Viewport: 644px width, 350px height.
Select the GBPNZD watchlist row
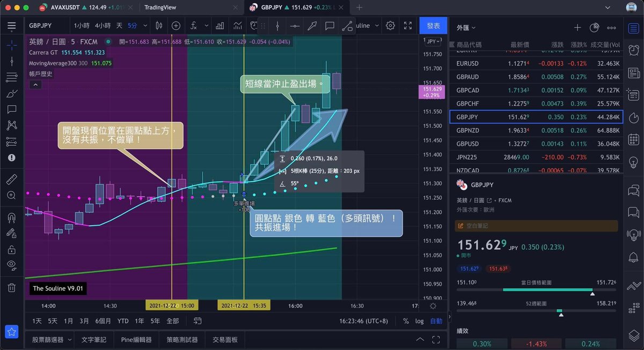[536, 130]
